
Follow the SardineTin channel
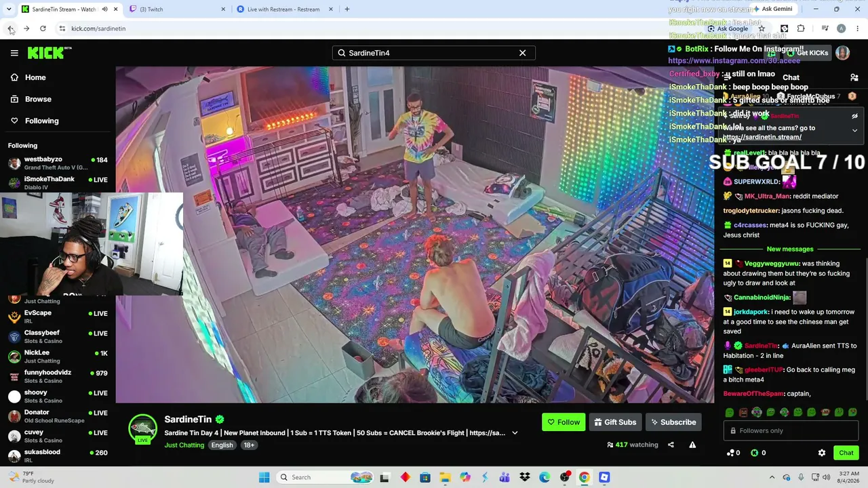pyautogui.click(x=564, y=422)
